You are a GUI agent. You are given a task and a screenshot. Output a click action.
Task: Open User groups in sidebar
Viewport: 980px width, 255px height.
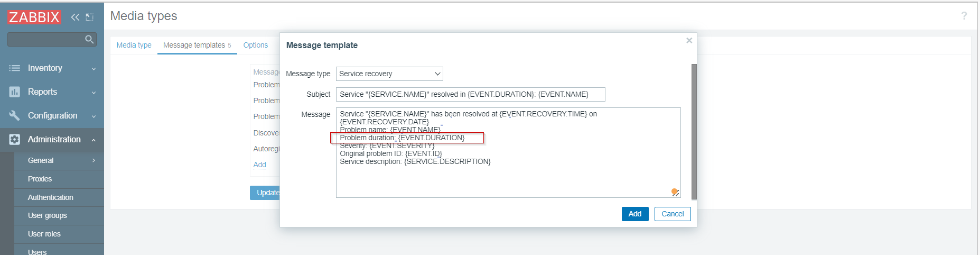[48, 215]
